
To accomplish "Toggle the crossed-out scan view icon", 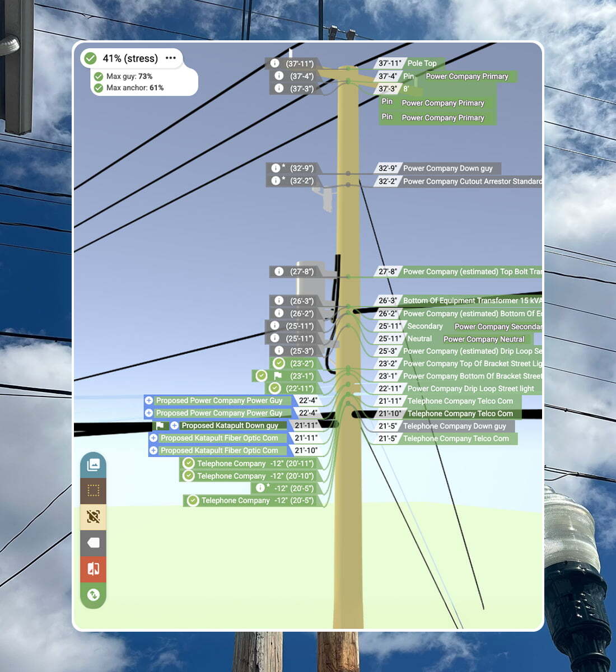I will coord(93,516).
